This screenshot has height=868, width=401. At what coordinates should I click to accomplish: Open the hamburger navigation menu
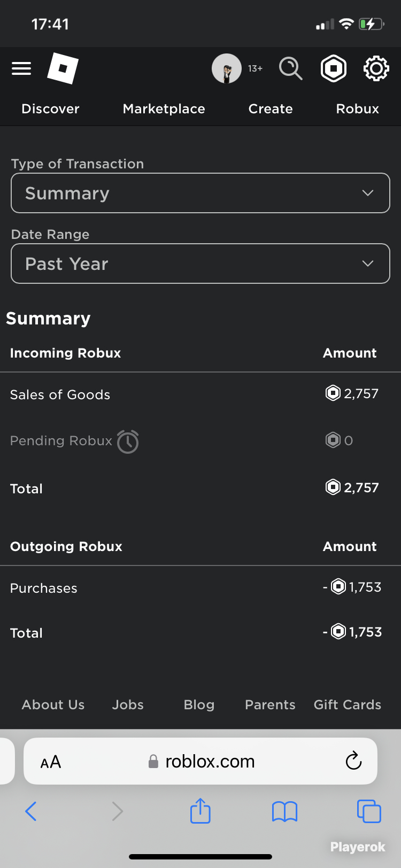[21, 68]
